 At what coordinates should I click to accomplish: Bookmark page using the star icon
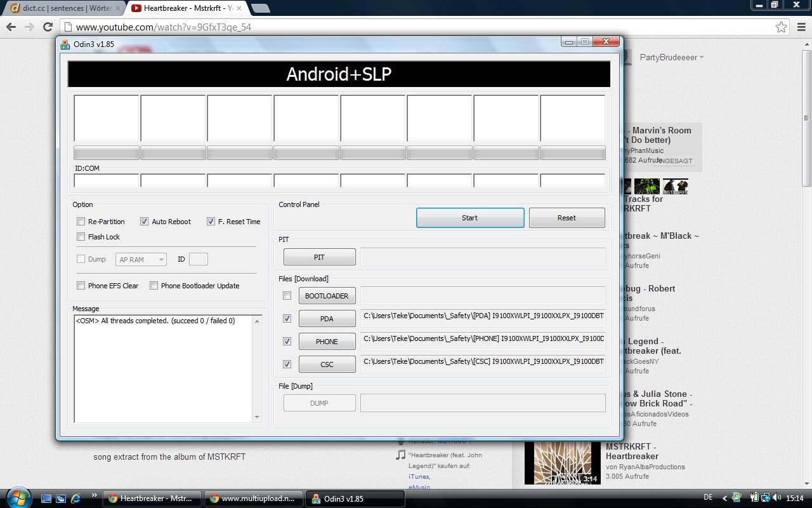tap(781, 27)
